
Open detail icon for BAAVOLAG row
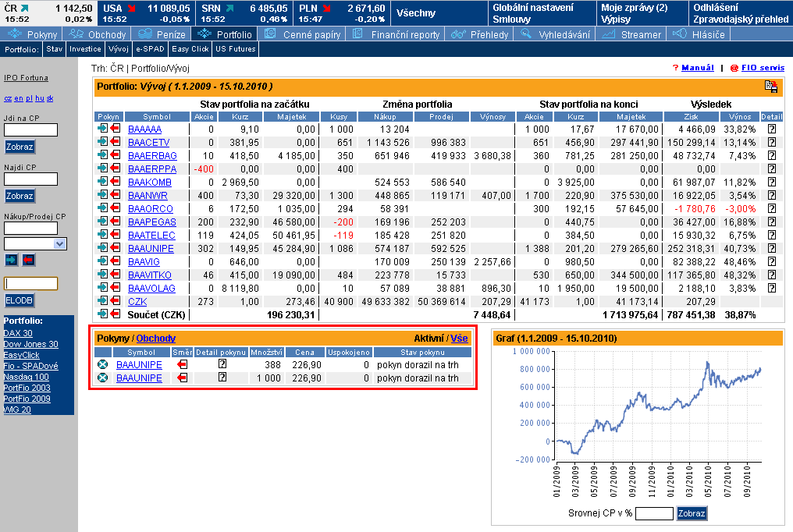tap(772, 288)
